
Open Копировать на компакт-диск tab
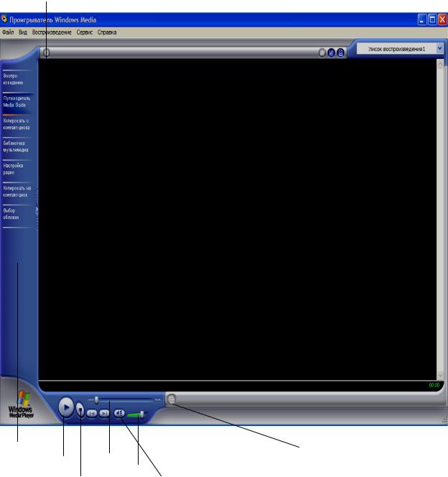click(x=18, y=191)
